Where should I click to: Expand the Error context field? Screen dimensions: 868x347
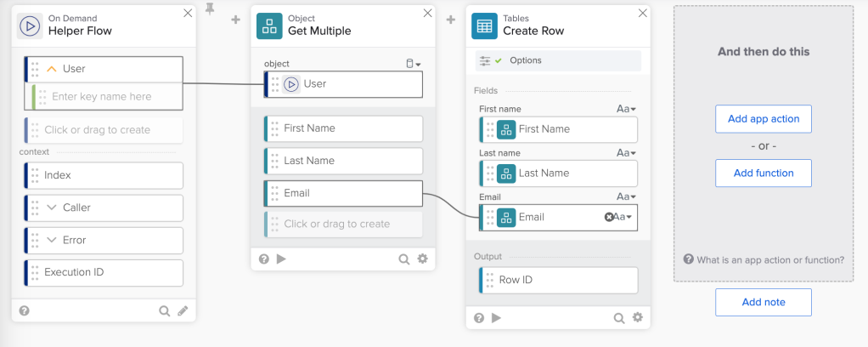point(52,240)
